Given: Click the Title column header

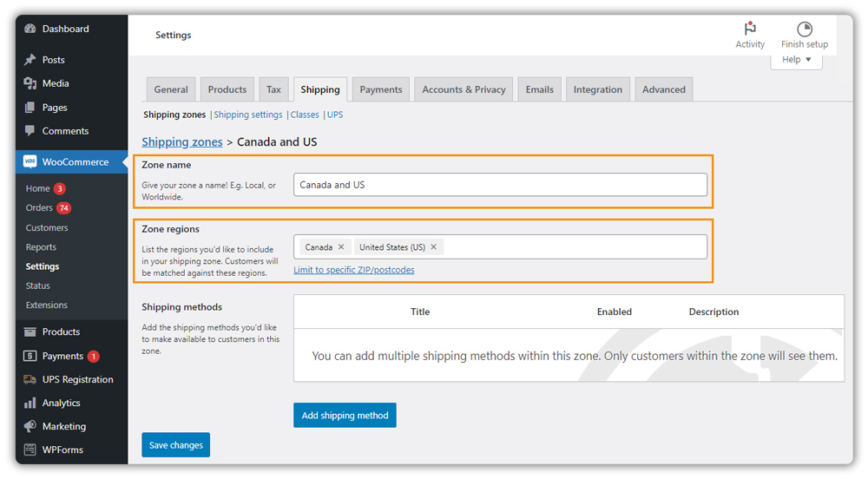Looking at the screenshot, I should tap(420, 312).
